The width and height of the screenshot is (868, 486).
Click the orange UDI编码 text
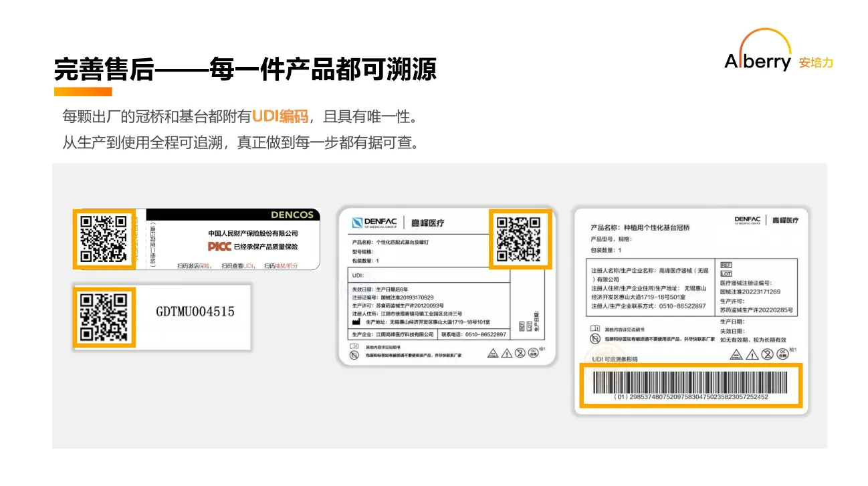click(x=280, y=117)
